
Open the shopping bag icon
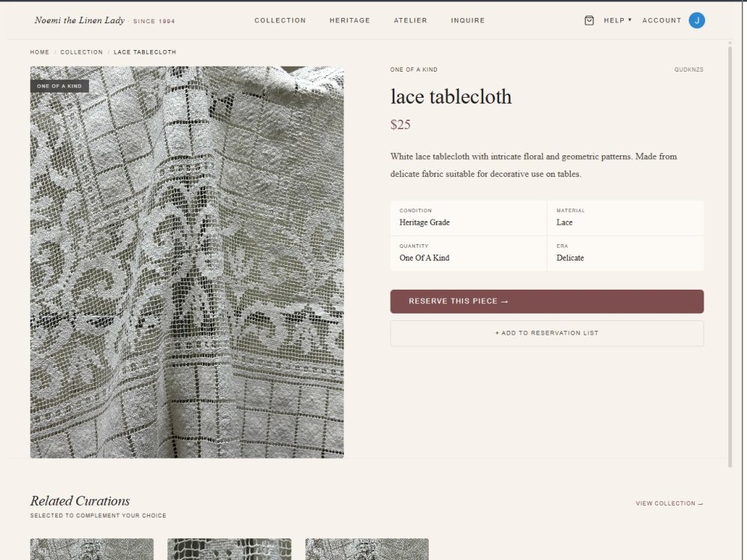(589, 20)
